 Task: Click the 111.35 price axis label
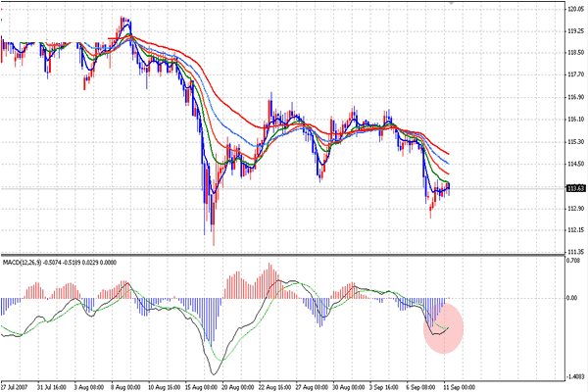(576, 251)
